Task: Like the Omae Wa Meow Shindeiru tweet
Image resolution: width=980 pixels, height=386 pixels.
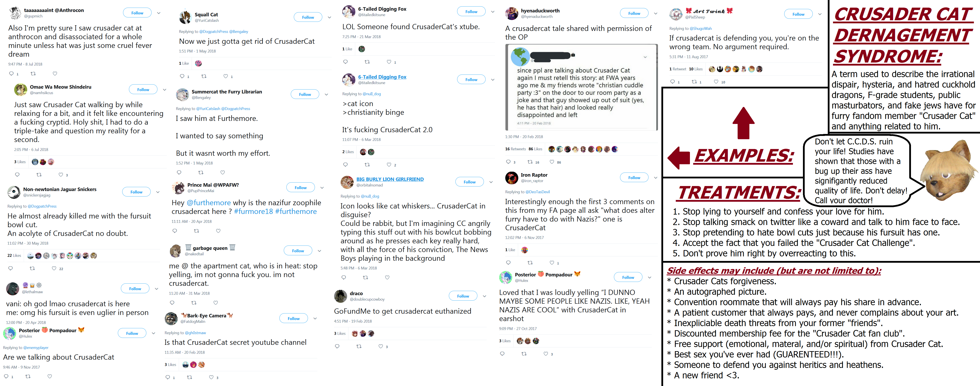Action: (61, 175)
